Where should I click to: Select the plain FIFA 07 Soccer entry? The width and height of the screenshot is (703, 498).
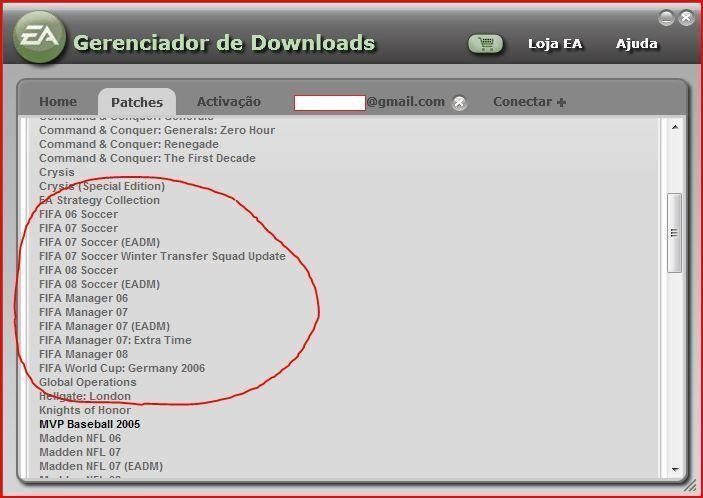tap(78, 228)
